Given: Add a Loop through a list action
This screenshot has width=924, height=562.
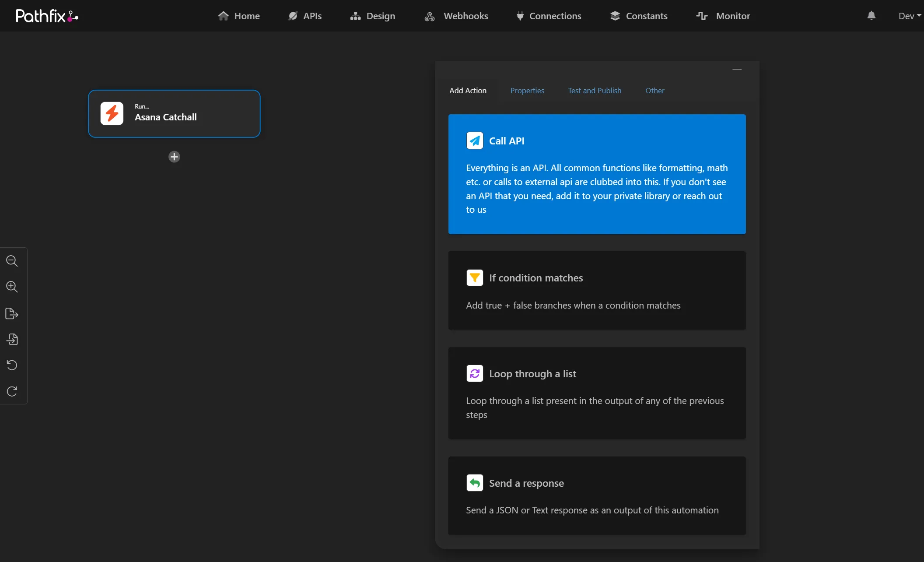Looking at the screenshot, I should click(597, 393).
